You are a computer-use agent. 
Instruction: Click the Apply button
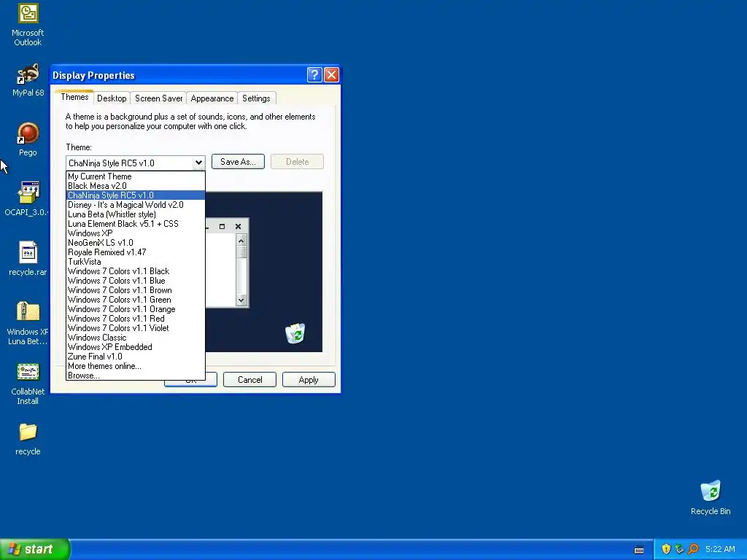click(x=309, y=379)
